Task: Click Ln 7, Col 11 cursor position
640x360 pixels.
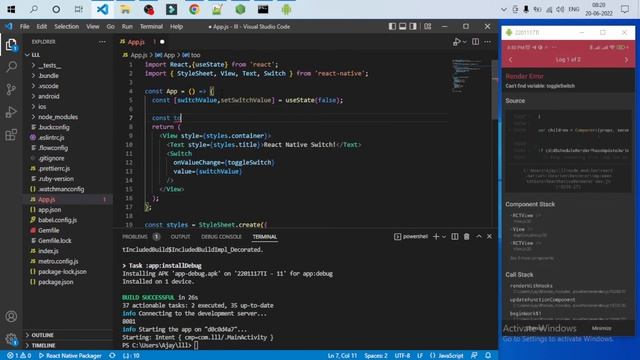Action: coord(342,356)
